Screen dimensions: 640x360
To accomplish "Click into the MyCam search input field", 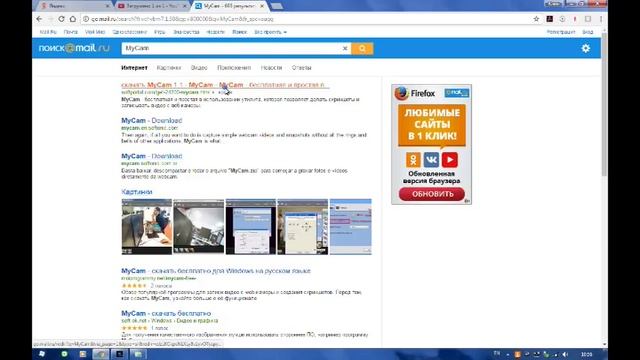I will [231, 49].
